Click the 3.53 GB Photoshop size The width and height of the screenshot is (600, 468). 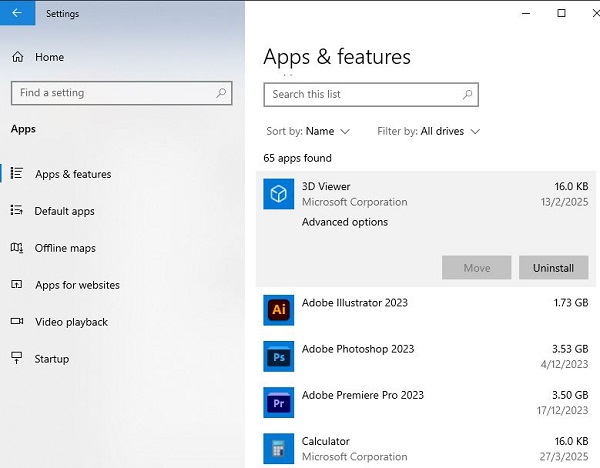click(570, 349)
